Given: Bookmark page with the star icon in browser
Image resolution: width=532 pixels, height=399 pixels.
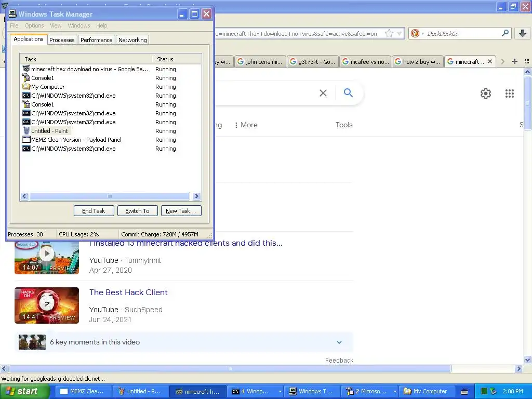Looking at the screenshot, I should pos(389,33).
